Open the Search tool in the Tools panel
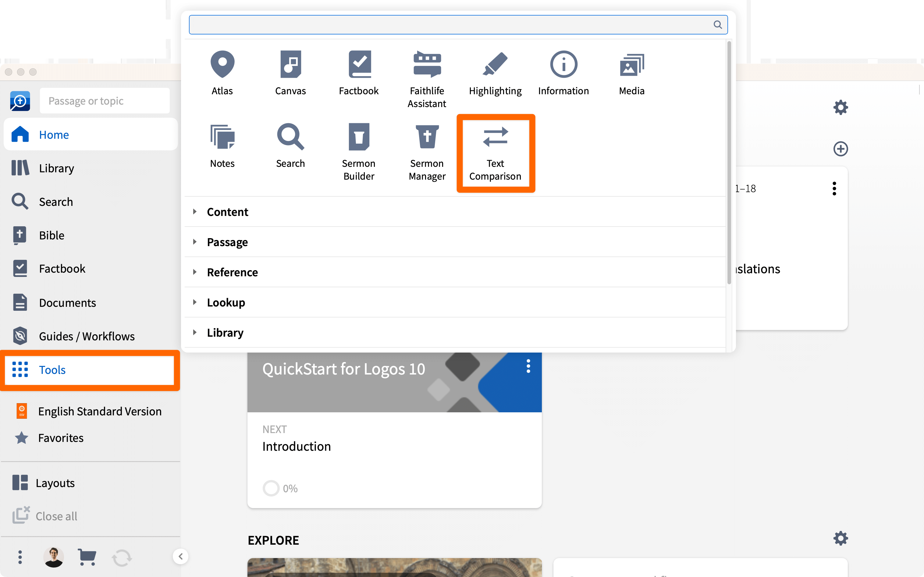The height and width of the screenshot is (577, 924). pyautogui.click(x=291, y=146)
